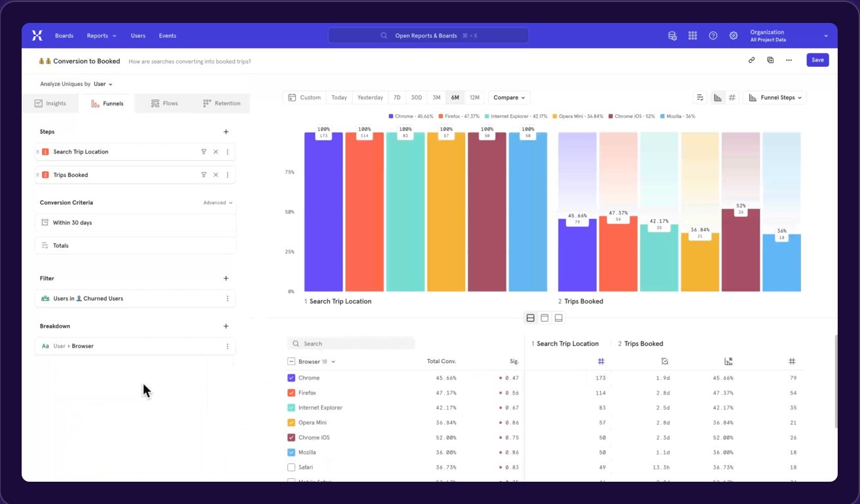This screenshot has width=860, height=504.
Task: Copy the report link icon
Action: coord(752,60)
